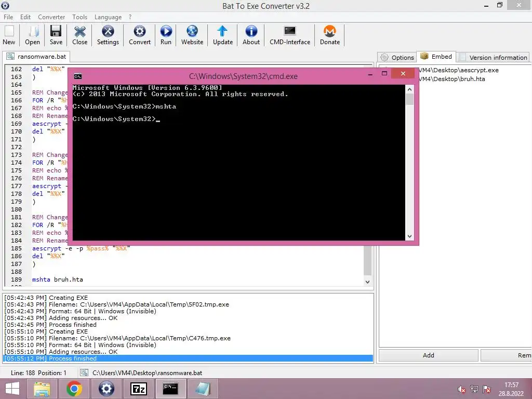Screen dimensions: 532x399
Task: Switch to the Embed tab
Action: [x=436, y=56]
